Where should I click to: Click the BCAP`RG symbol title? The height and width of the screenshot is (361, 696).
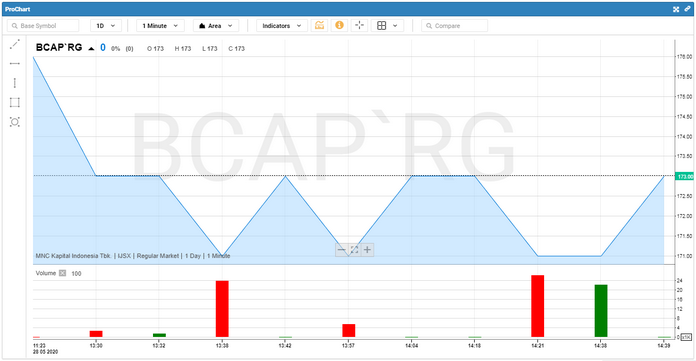[x=59, y=48]
